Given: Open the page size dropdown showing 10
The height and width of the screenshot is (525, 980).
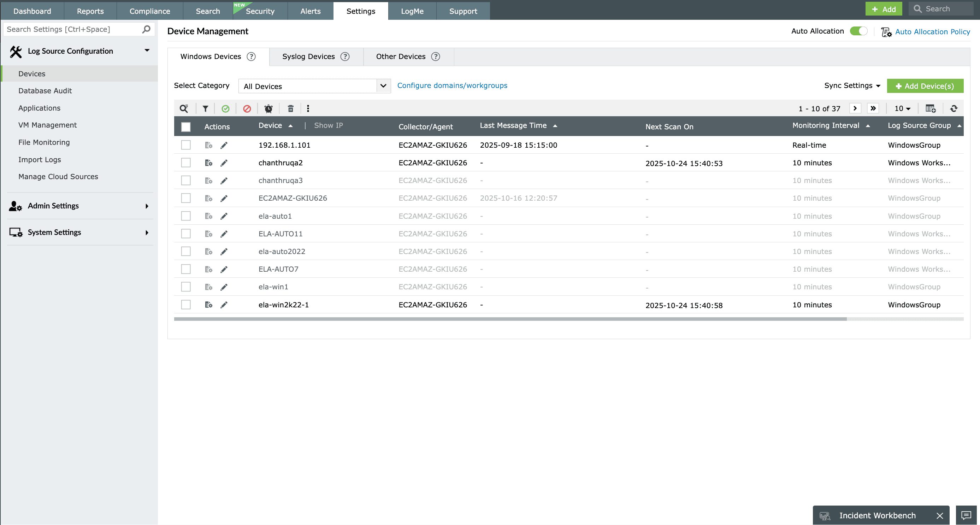Looking at the screenshot, I should 902,108.
